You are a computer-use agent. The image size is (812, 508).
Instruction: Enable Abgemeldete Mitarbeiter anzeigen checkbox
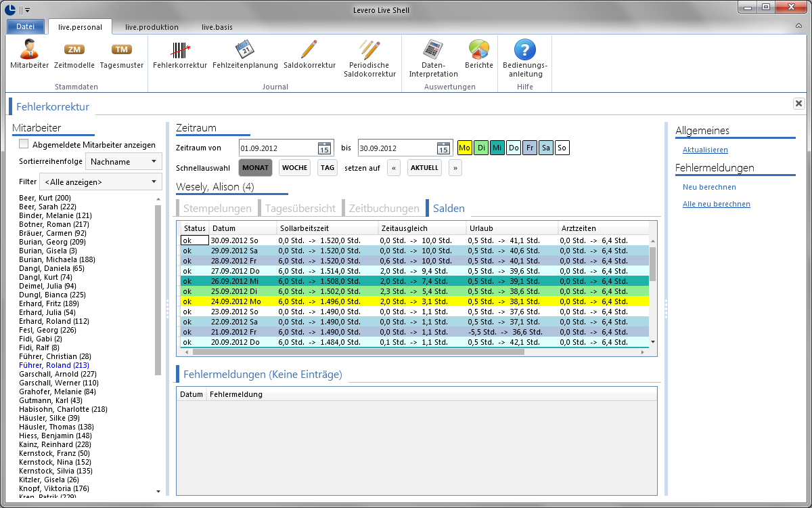coord(24,144)
